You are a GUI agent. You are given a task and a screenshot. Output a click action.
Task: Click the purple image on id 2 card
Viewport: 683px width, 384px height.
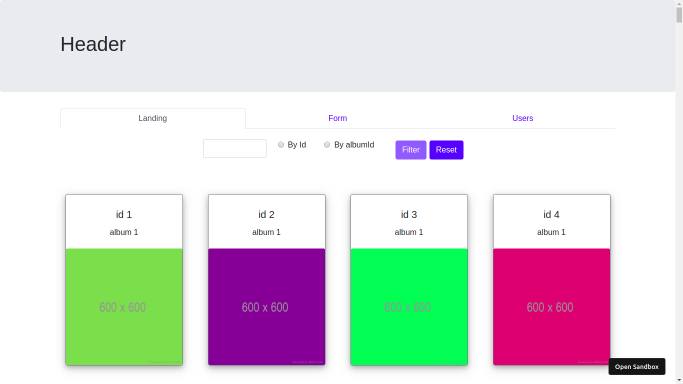pos(267,307)
